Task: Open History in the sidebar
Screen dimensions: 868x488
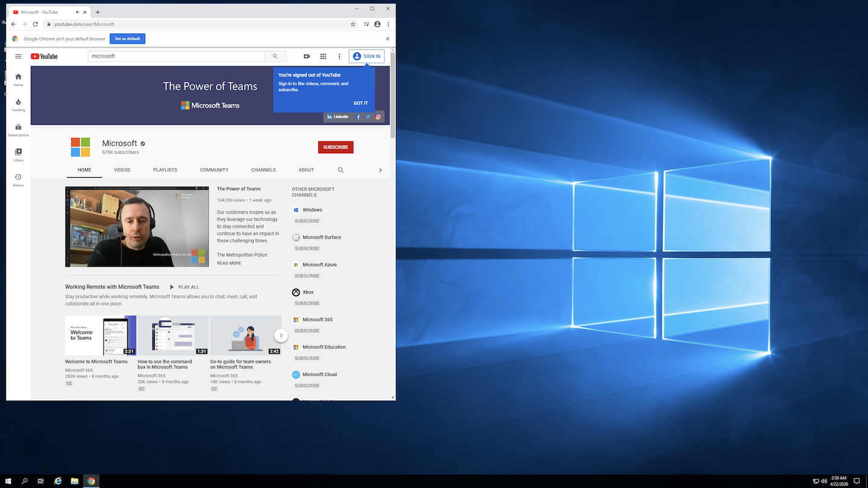Action: point(18,180)
